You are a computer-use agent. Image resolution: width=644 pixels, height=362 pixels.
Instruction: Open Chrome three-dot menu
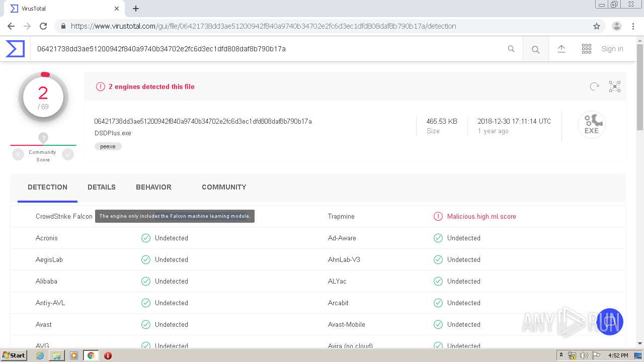pos(633,26)
